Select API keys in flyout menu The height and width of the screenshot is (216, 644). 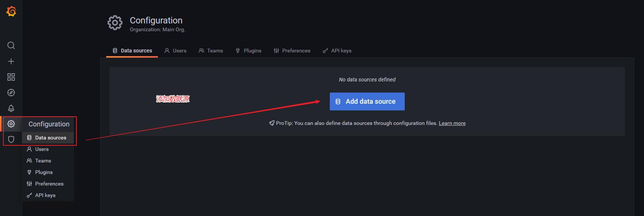tap(48, 195)
